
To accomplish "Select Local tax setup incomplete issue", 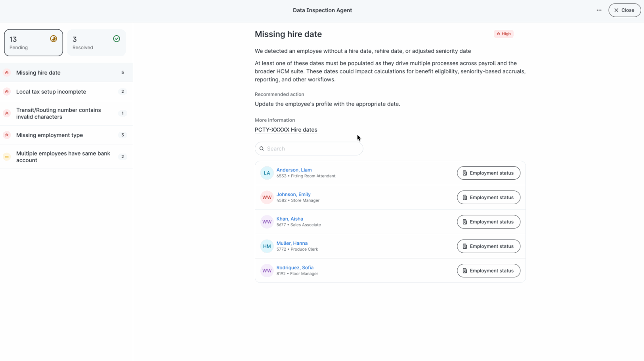I will point(66,92).
